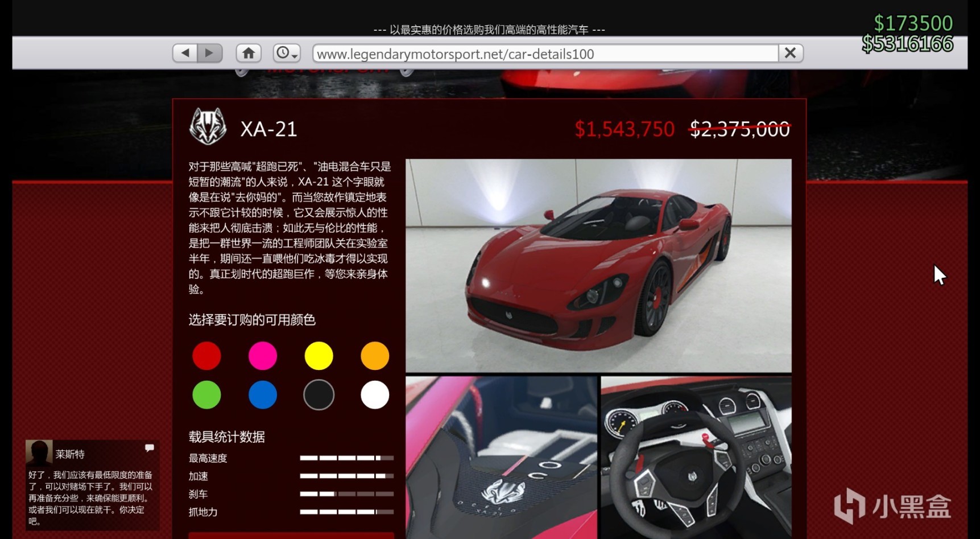Click the crossed-out price $2,375,000

tap(739, 129)
